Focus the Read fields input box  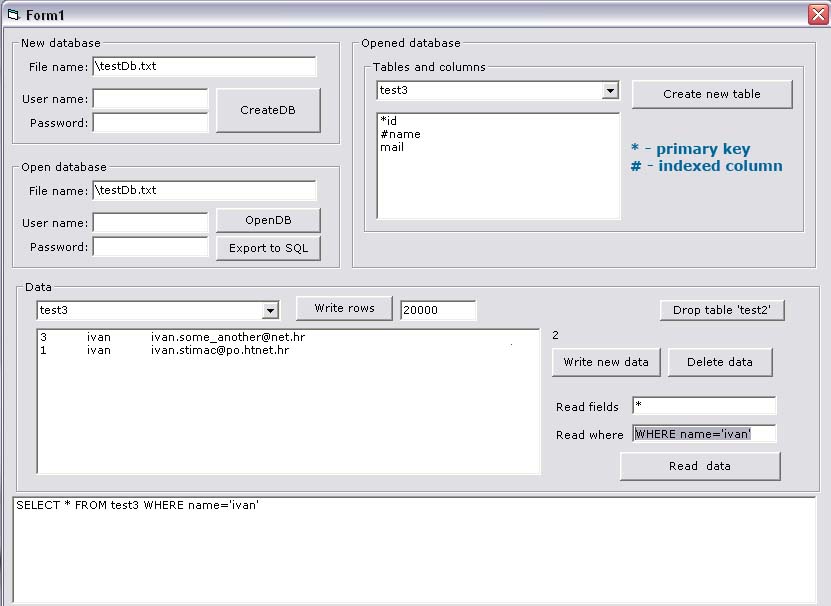pyautogui.click(x=704, y=406)
